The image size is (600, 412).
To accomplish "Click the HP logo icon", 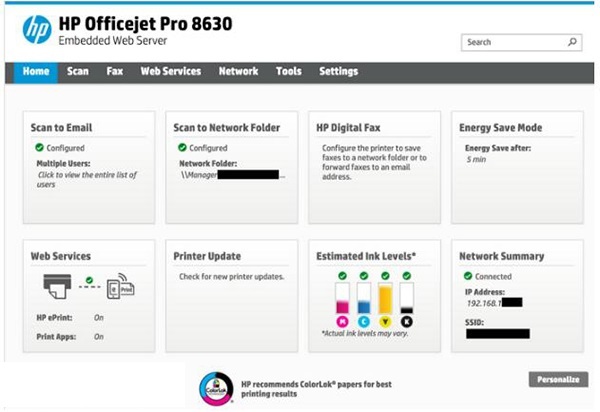I will point(37,29).
